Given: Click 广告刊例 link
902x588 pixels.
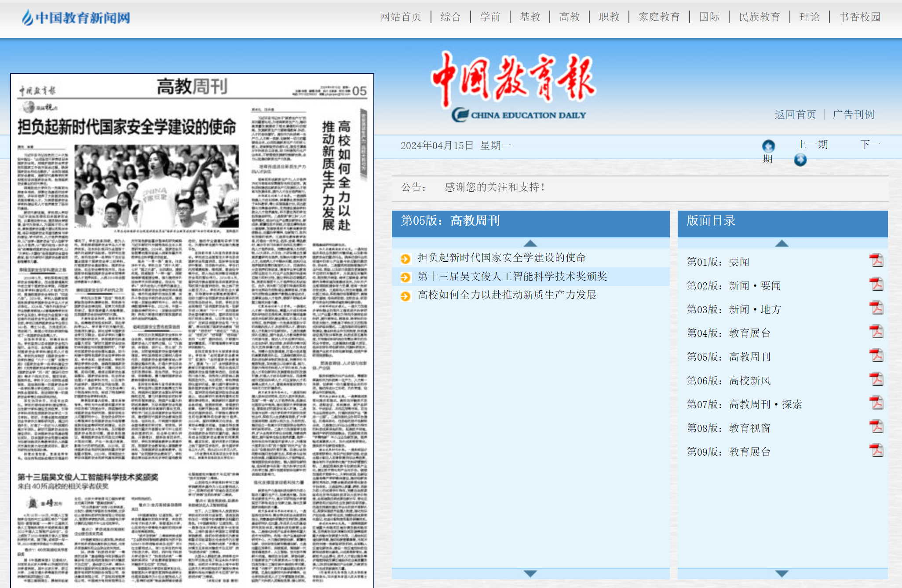Looking at the screenshot, I should tap(853, 115).
